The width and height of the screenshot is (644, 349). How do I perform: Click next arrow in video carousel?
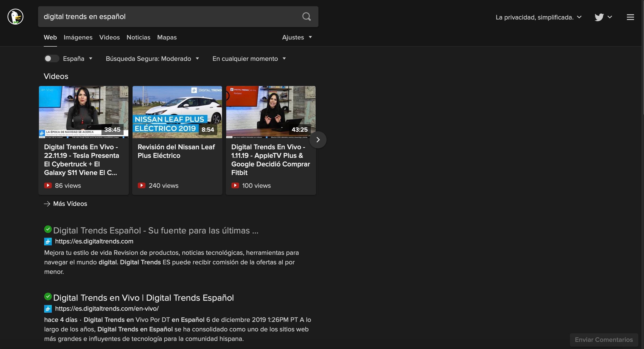click(318, 140)
